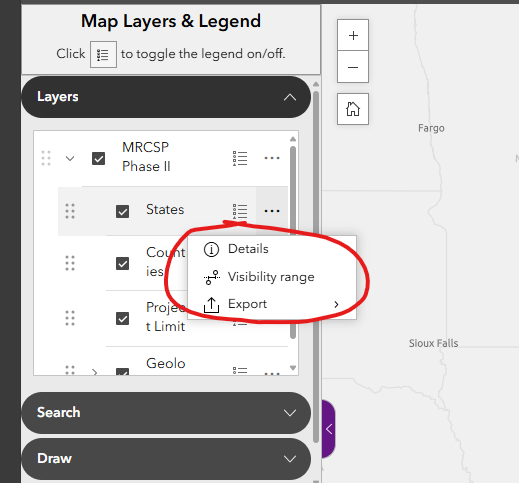Click the Project Limit layer name

click(165, 317)
